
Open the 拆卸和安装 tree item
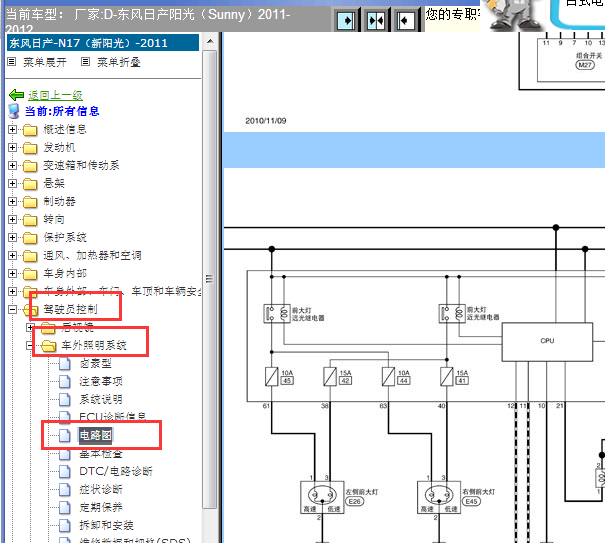106,525
